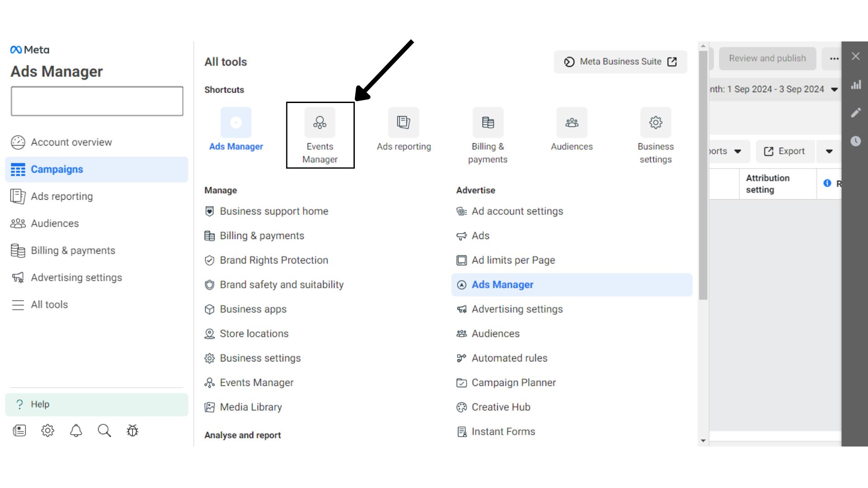The width and height of the screenshot is (868, 488).
Task: Open the search magnifier icon
Action: point(104,431)
